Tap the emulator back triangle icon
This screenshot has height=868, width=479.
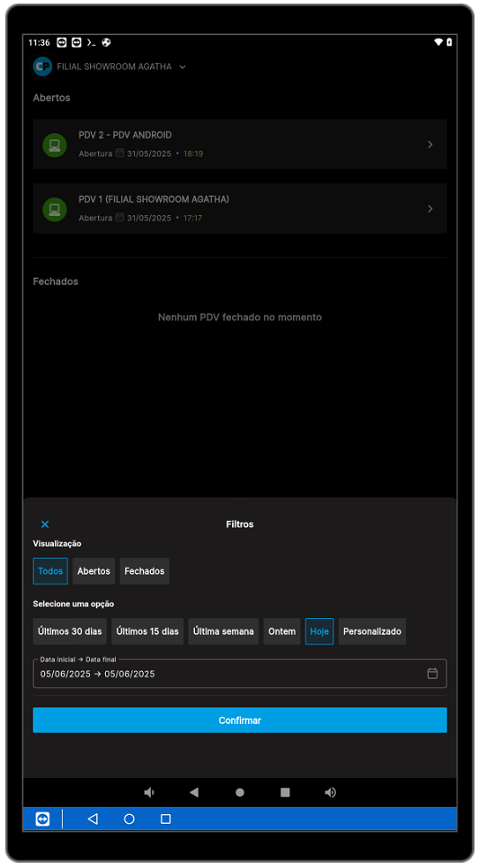tap(193, 792)
